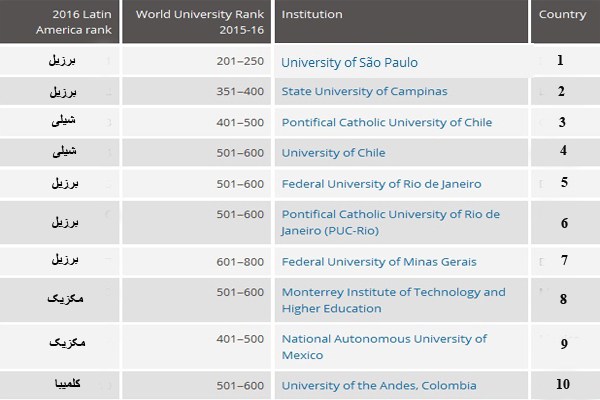The image size is (600, 400).
Task: Open University of the Andes, Colombia
Action: point(379,385)
